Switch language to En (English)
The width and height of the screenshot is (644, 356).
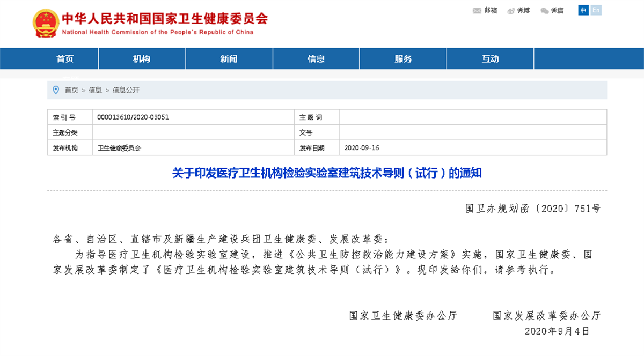click(596, 10)
